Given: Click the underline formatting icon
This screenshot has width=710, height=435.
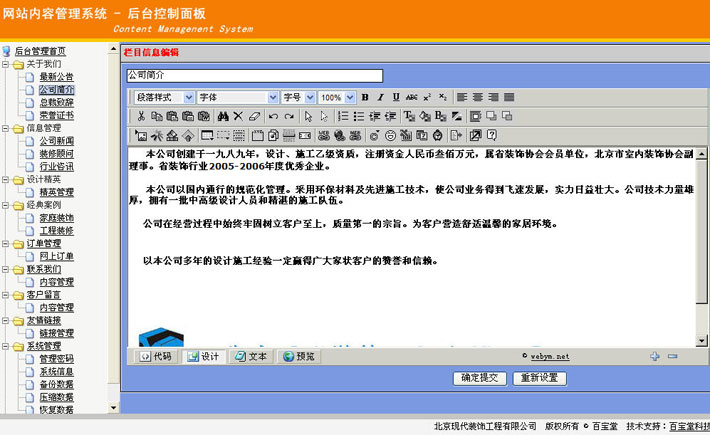Looking at the screenshot, I should click(x=396, y=97).
